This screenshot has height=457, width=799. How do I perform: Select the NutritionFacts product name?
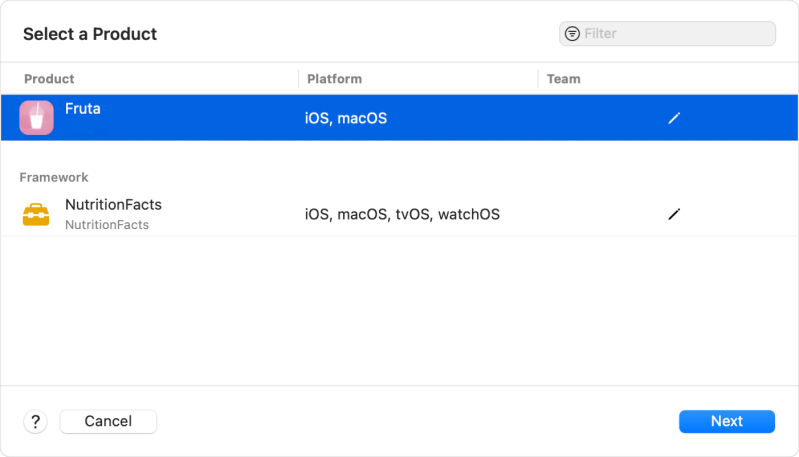113,204
